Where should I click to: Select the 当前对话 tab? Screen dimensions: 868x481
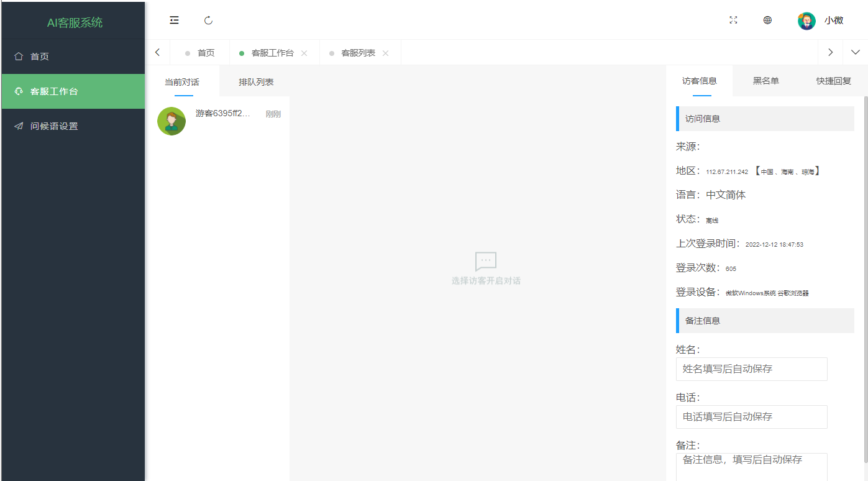tap(182, 81)
